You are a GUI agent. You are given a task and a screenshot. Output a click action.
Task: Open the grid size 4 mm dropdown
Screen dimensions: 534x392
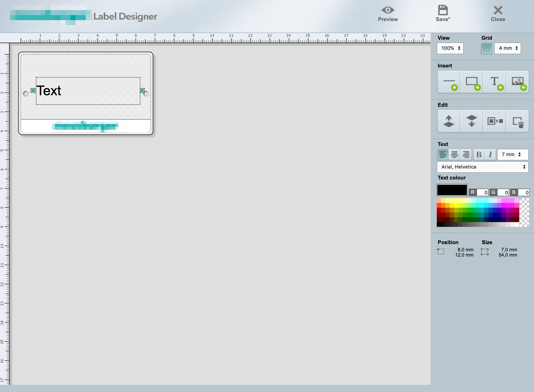click(507, 48)
